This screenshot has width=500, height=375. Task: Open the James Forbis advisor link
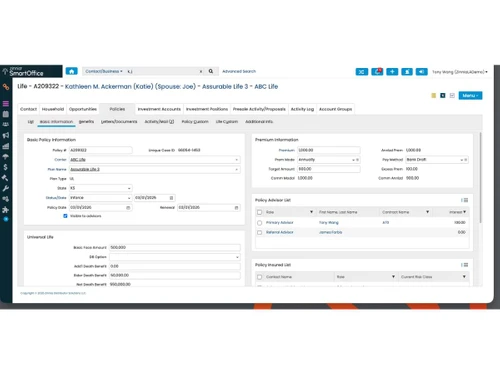point(330,232)
